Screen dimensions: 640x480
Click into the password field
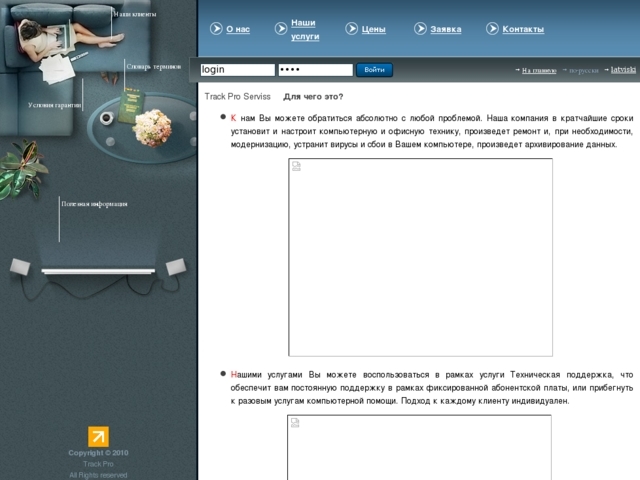coord(314,70)
